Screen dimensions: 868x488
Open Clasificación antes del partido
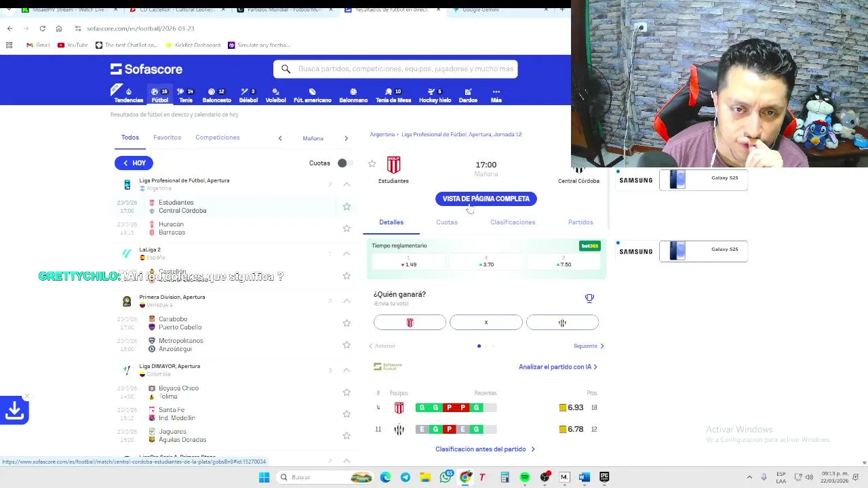485,449
